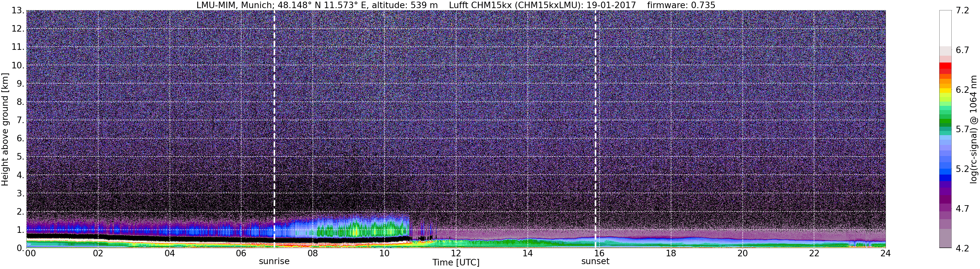Click the time axis tick '18'
The width and height of the screenshot is (980, 269).
coord(671,253)
